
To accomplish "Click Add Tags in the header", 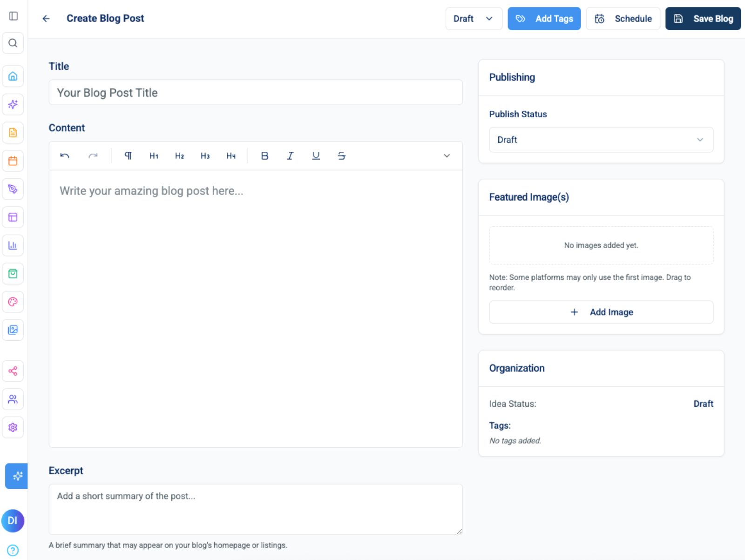I will [544, 19].
